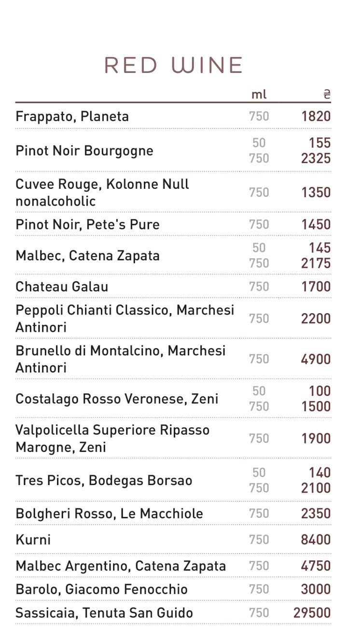This screenshot has width=362, height=644.
Task: Choose Malbec Argentino, Catena Zapata
Action: 173,566
